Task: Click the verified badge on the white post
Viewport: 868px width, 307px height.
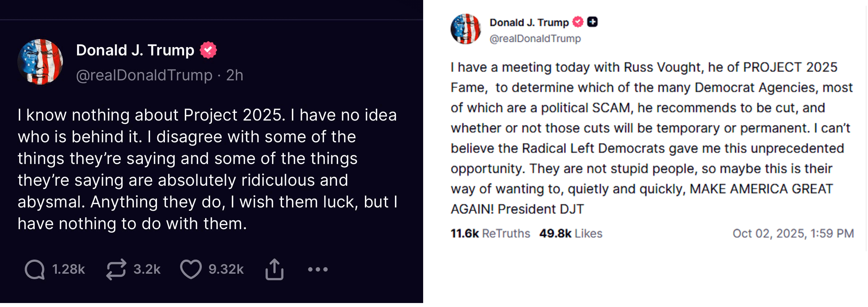Action: (578, 22)
